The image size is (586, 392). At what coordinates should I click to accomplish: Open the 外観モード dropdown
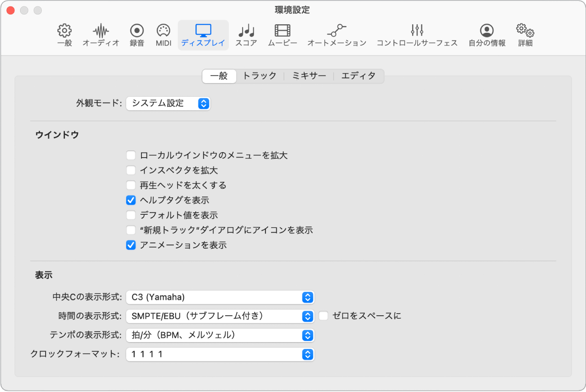[x=168, y=103]
